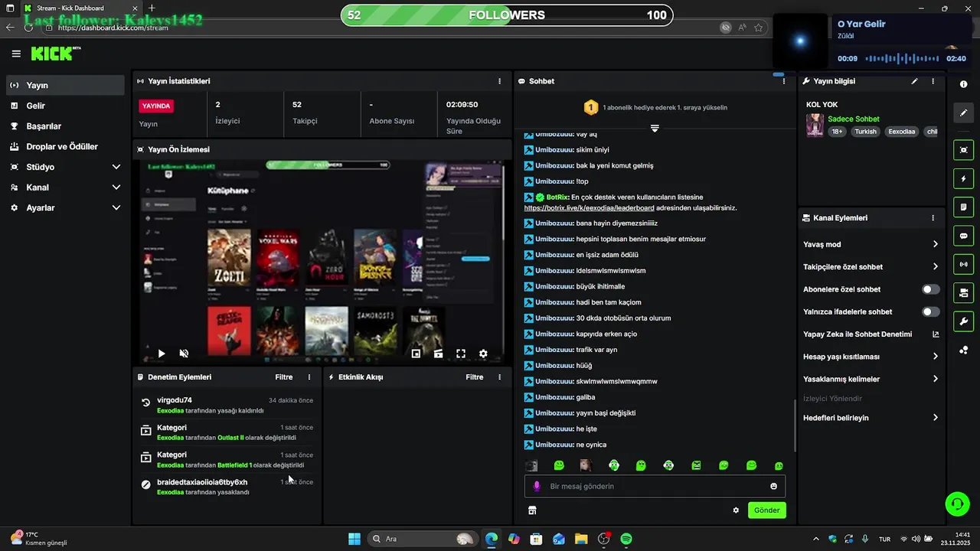Expand Hedefleri belirleyin option
The width and height of the screenshot is (980, 551).
coord(871,418)
